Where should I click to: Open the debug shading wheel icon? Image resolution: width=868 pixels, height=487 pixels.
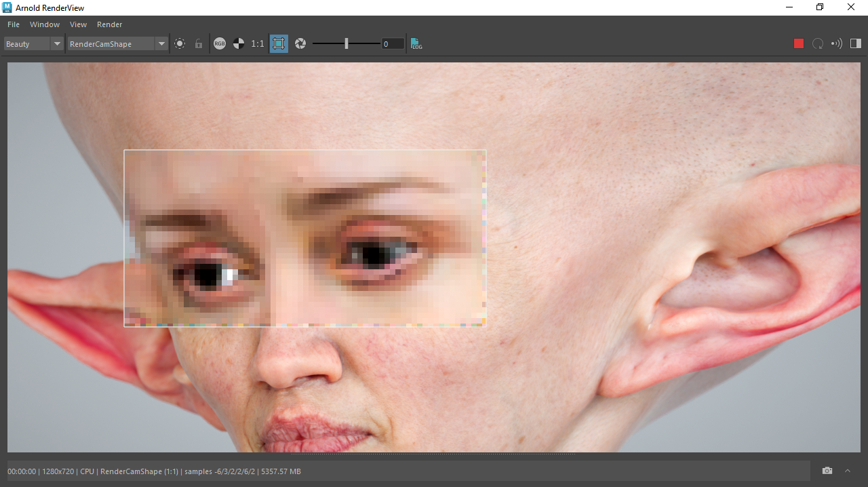[x=300, y=43]
